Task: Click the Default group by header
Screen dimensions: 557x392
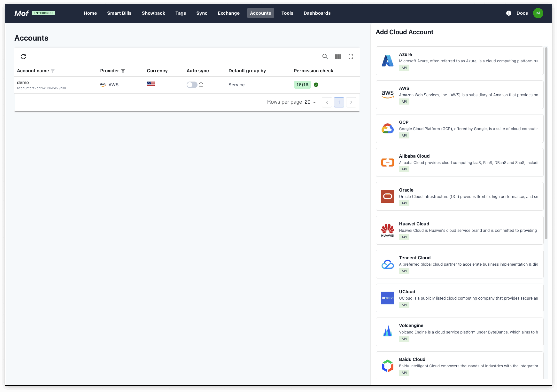Action: [x=247, y=71]
